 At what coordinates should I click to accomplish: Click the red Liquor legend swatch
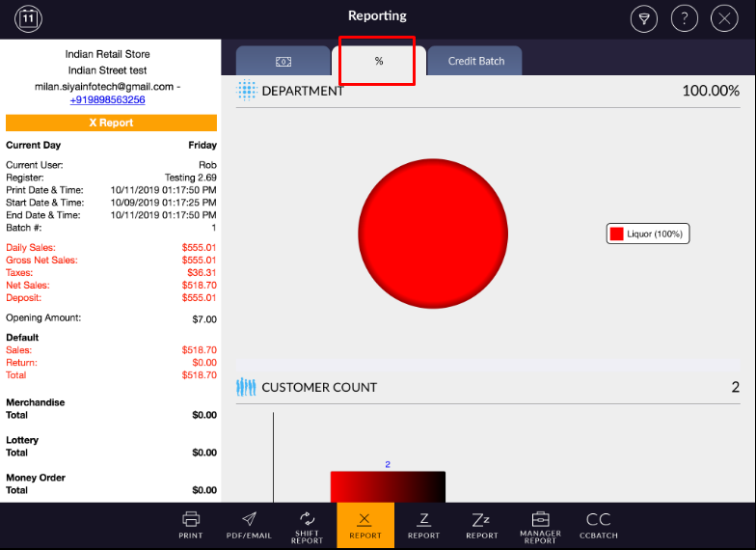616,234
